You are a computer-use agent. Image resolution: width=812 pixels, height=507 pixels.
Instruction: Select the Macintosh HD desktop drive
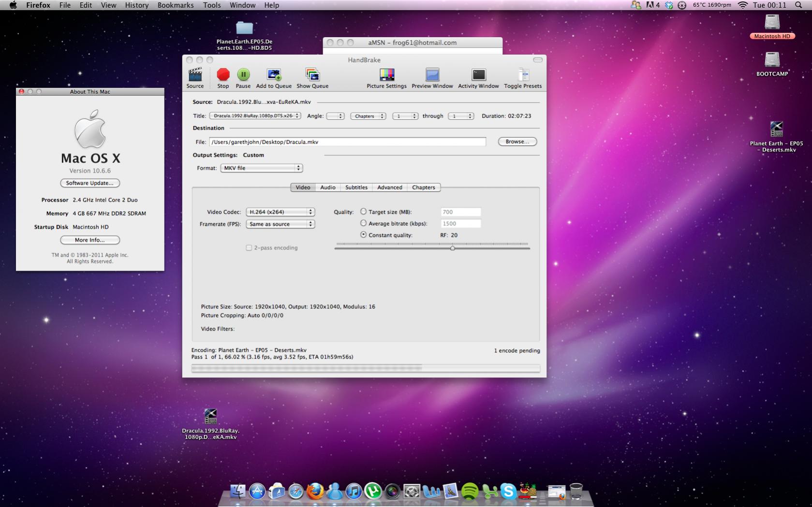[x=772, y=27]
